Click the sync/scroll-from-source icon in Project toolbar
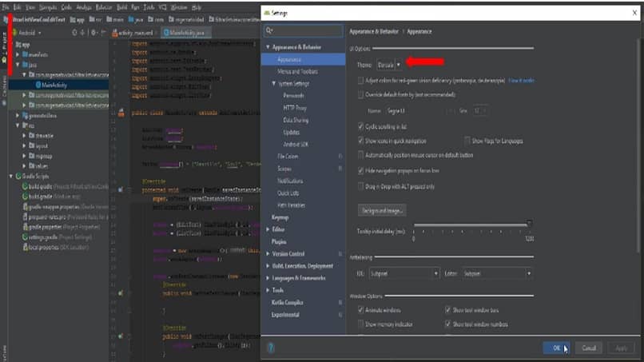The image size is (644, 362). click(x=74, y=33)
